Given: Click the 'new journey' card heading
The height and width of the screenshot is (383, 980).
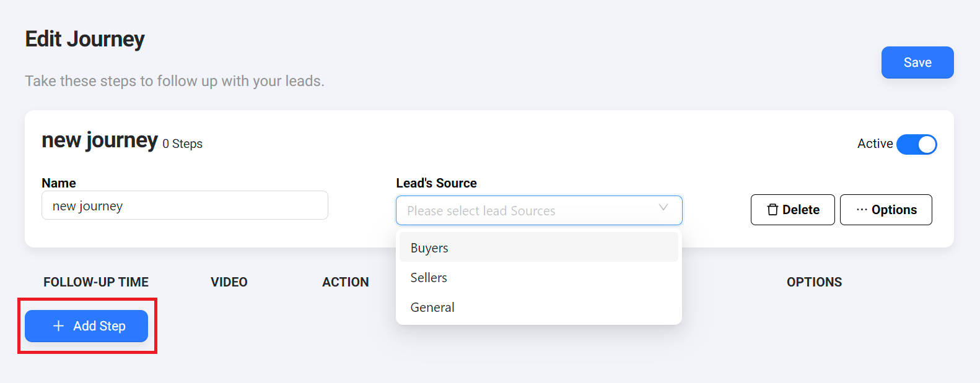Looking at the screenshot, I should (100, 140).
